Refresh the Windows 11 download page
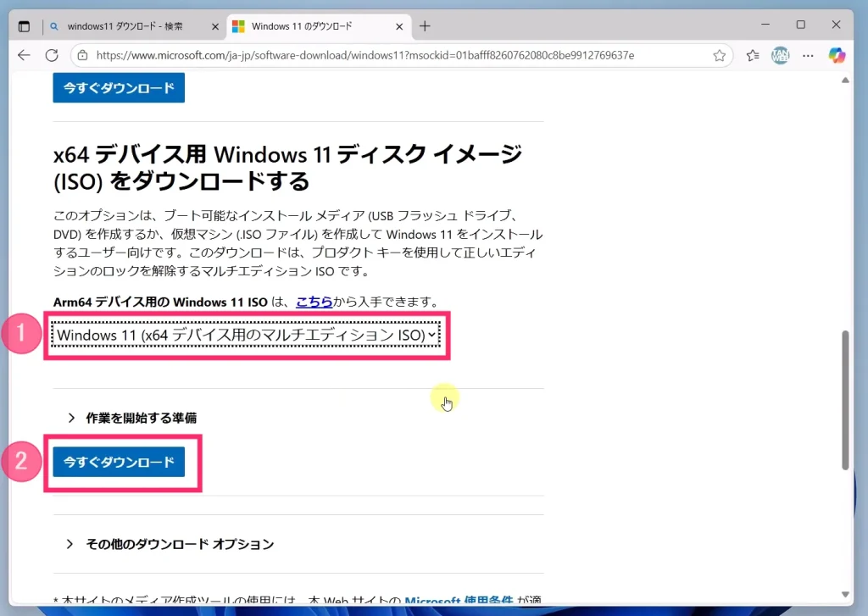This screenshot has width=868, height=616. tap(52, 55)
